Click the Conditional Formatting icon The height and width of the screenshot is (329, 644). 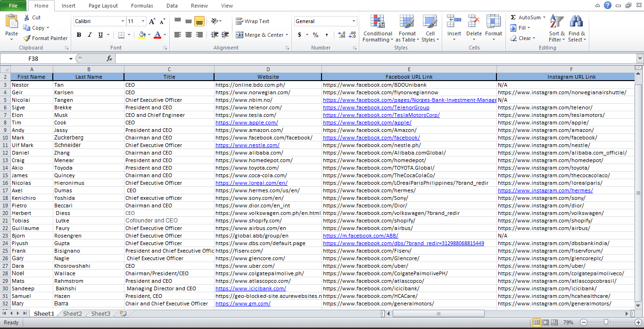377,22
